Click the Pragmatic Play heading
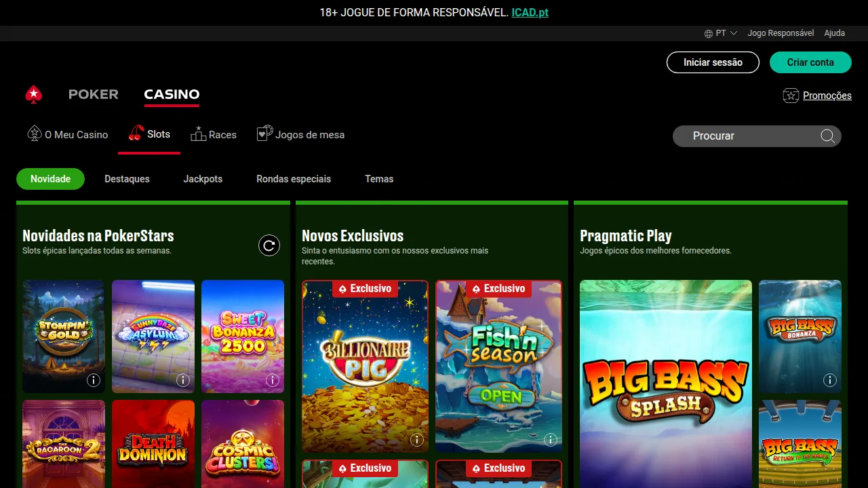This screenshot has height=488, width=868. (626, 236)
